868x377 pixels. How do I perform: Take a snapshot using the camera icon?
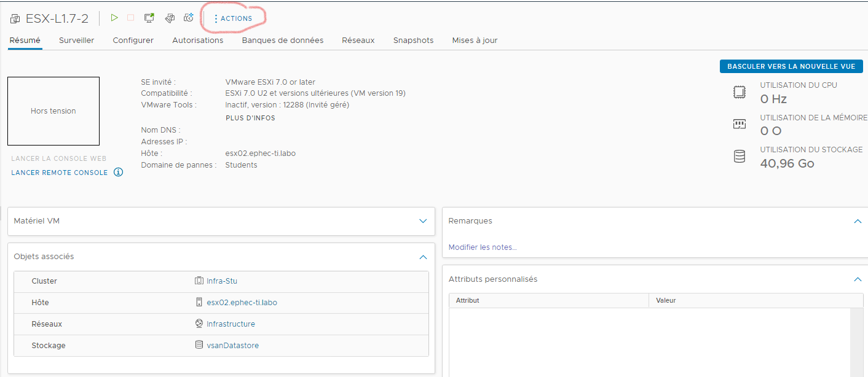pyautogui.click(x=188, y=18)
